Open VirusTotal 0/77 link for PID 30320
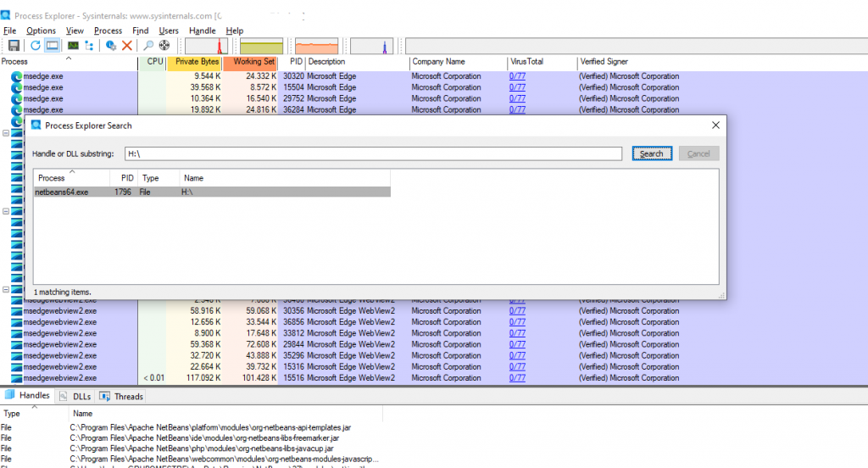The height and width of the screenshot is (468, 868). (x=517, y=75)
